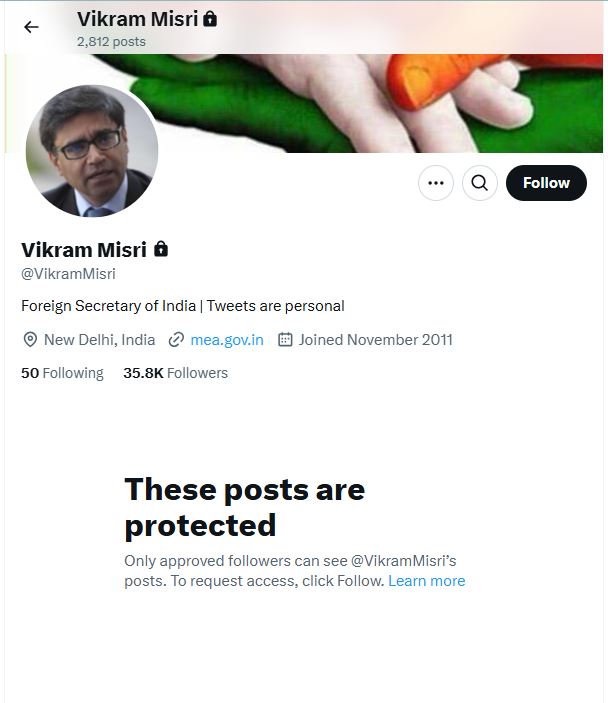The height and width of the screenshot is (703, 608).
Task: Open Learn more about protected posts
Action: click(x=426, y=581)
